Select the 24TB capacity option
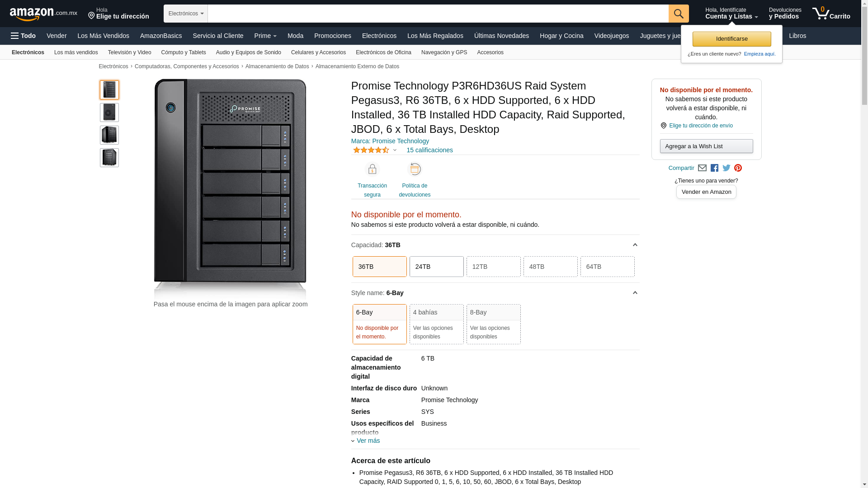 tap(436, 267)
